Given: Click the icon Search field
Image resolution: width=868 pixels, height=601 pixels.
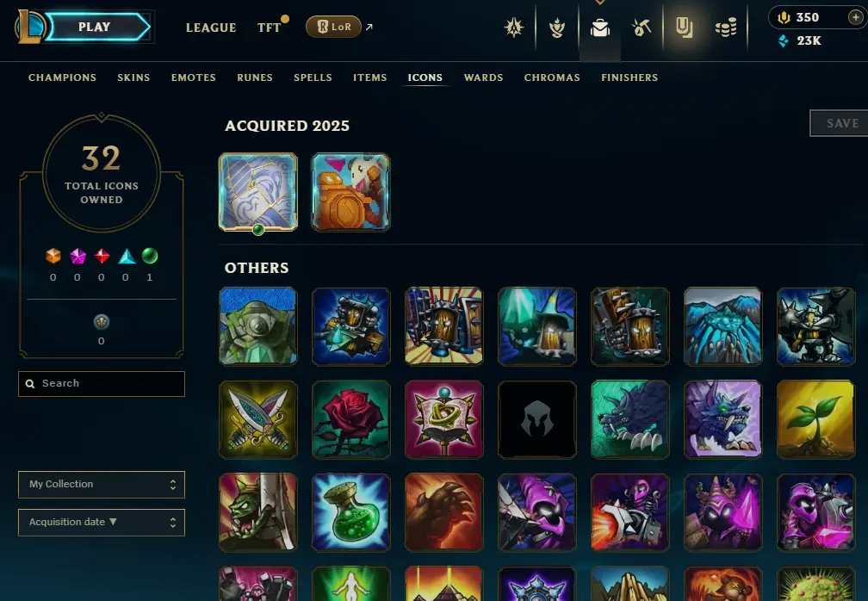Looking at the screenshot, I should pyautogui.click(x=102, y=383).
